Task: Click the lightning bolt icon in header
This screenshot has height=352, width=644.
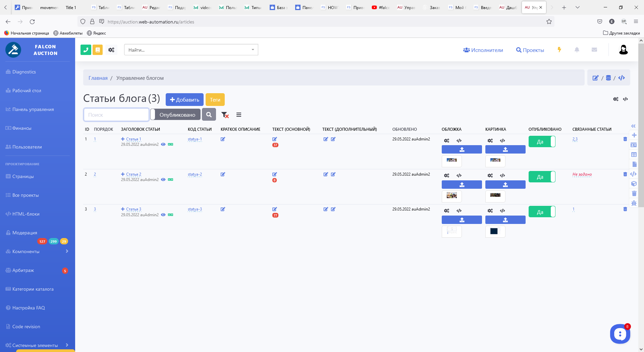Action: [559, 50]
